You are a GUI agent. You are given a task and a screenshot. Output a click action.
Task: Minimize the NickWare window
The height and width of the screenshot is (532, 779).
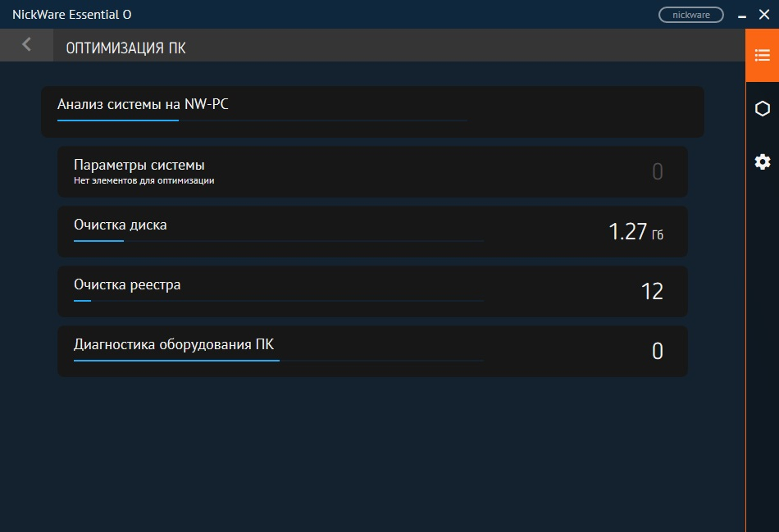(742, 16)
